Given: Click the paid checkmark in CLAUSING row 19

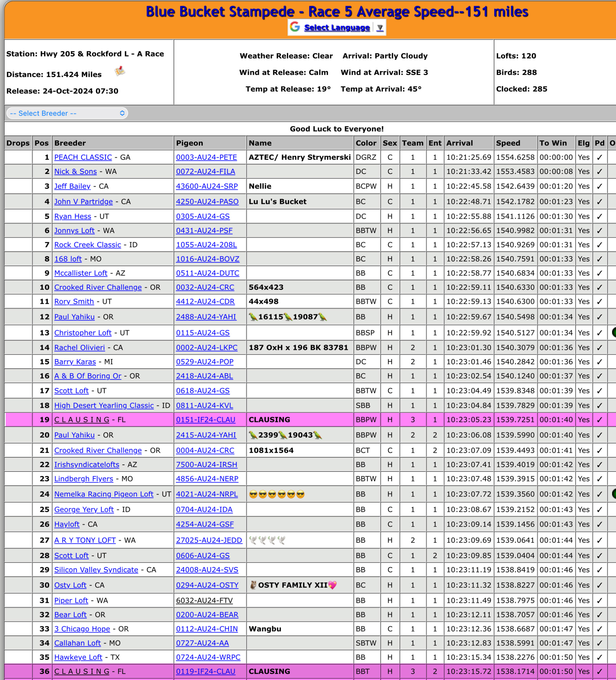Looking at the screenshot, I should tap(599, 420).
